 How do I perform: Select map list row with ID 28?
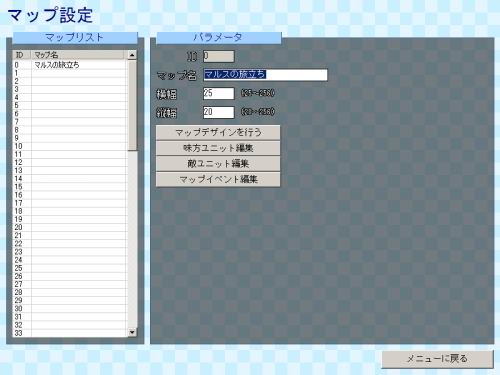(70, 292)
